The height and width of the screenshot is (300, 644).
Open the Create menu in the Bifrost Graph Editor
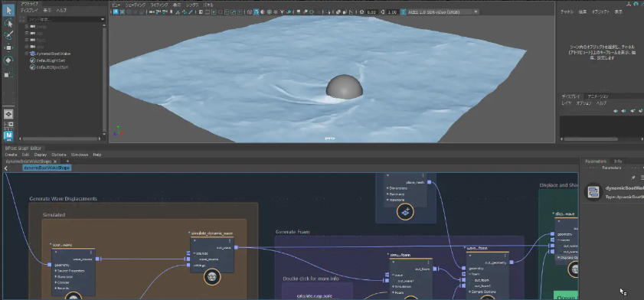pyautogui.click(x=11, y=155)
